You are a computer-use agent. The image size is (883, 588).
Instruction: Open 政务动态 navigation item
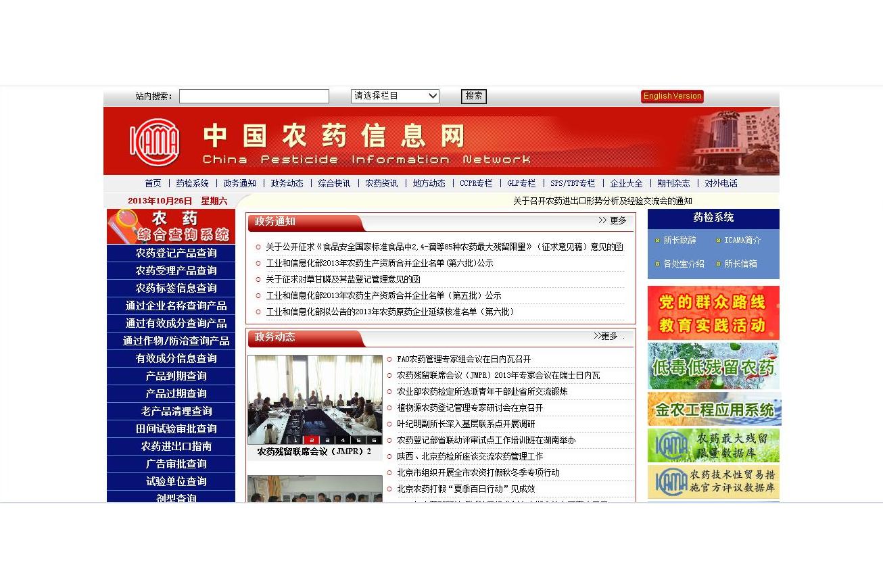[x=287, y=183]
